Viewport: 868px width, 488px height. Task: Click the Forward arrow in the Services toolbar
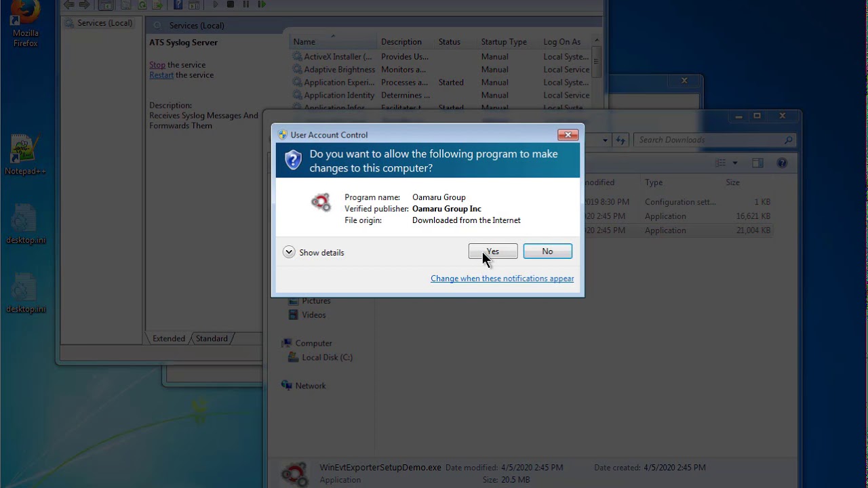click(x=85, y=5)
